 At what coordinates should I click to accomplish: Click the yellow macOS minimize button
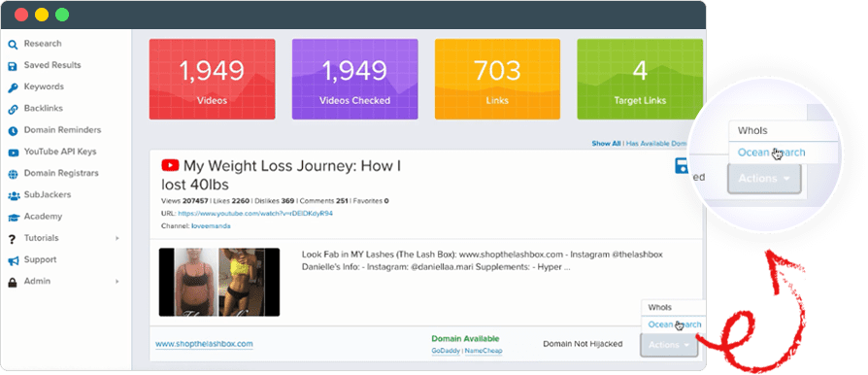[42, 15]
